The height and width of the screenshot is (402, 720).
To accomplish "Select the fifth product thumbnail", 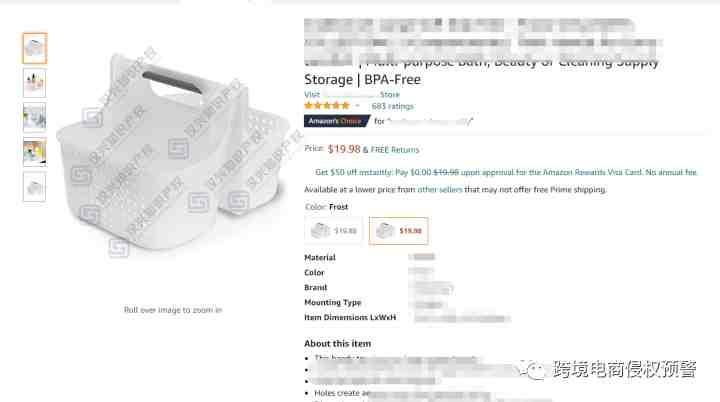I will [34, 187].
